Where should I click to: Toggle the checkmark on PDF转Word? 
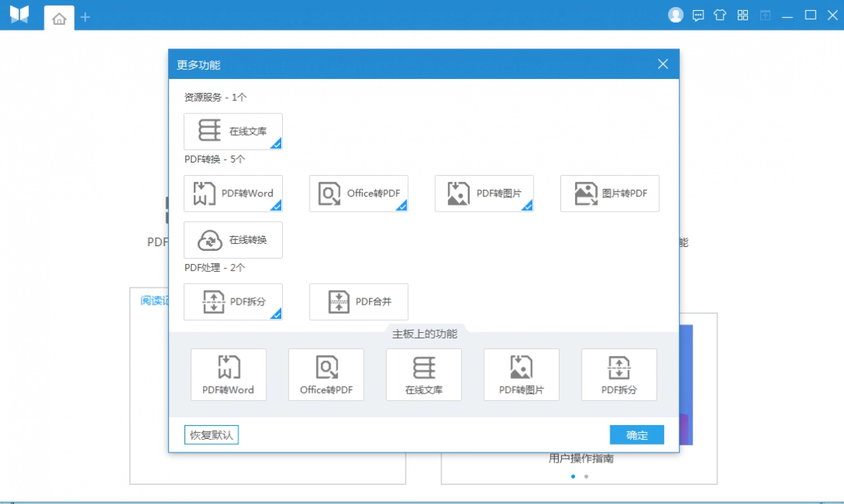click(x=277, y=207)
